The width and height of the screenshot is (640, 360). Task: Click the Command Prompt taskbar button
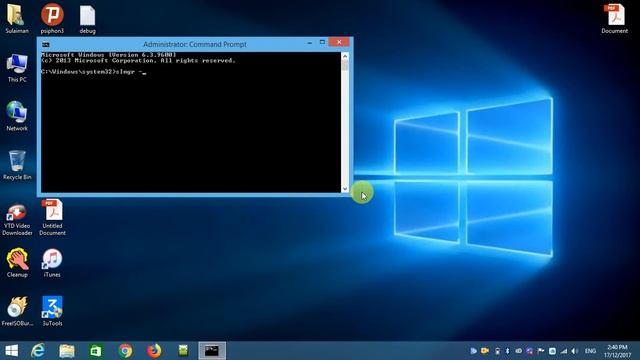pyautogui.click(x=212, y=351)
